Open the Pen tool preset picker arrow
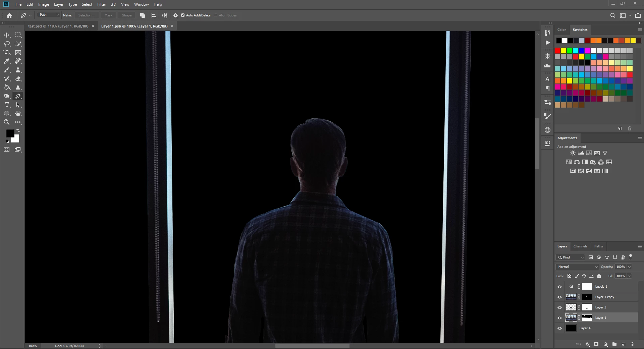The width and height of the screenshot is (644, 349). 30,15
